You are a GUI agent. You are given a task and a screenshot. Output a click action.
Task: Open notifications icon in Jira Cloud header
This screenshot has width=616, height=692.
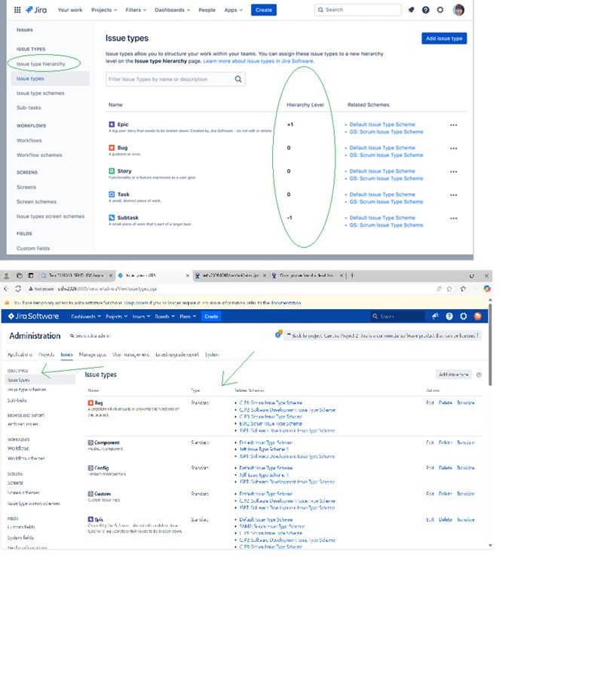coord(411,10)
